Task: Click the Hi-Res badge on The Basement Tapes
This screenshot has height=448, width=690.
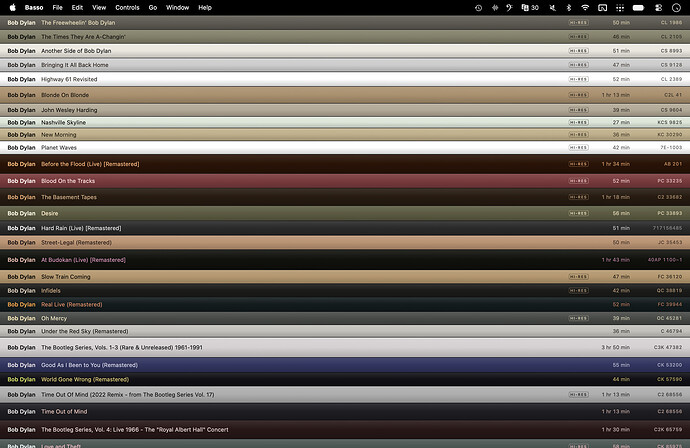Action: [578, 197]
